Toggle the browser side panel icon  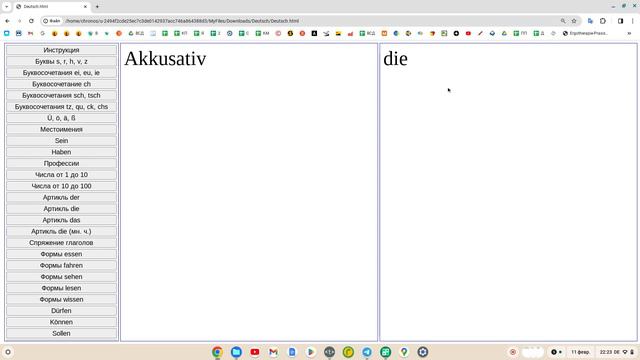pos(620,21)
